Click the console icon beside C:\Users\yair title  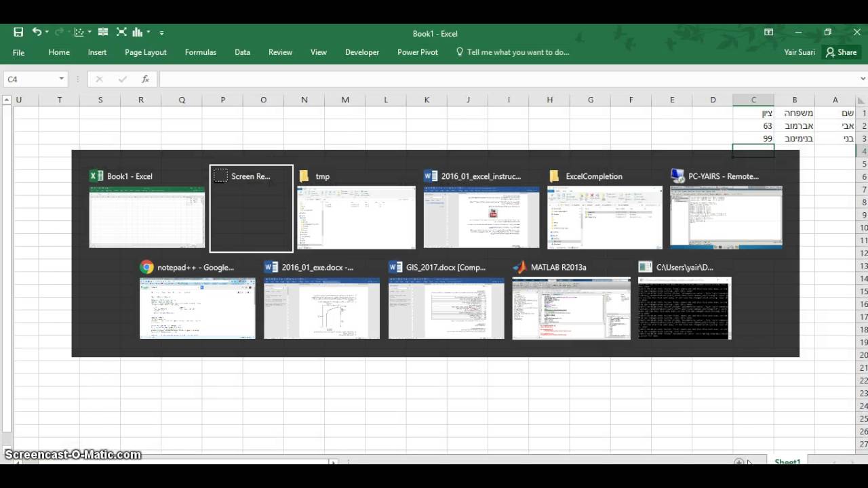(x=645, y=267)
